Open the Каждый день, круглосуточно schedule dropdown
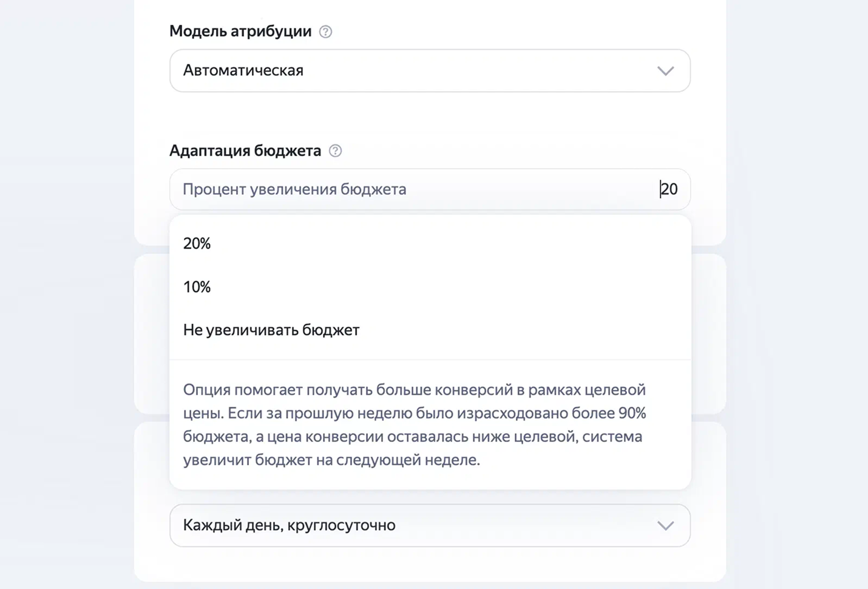Screen dimensions: 868x589 point(430,525)
